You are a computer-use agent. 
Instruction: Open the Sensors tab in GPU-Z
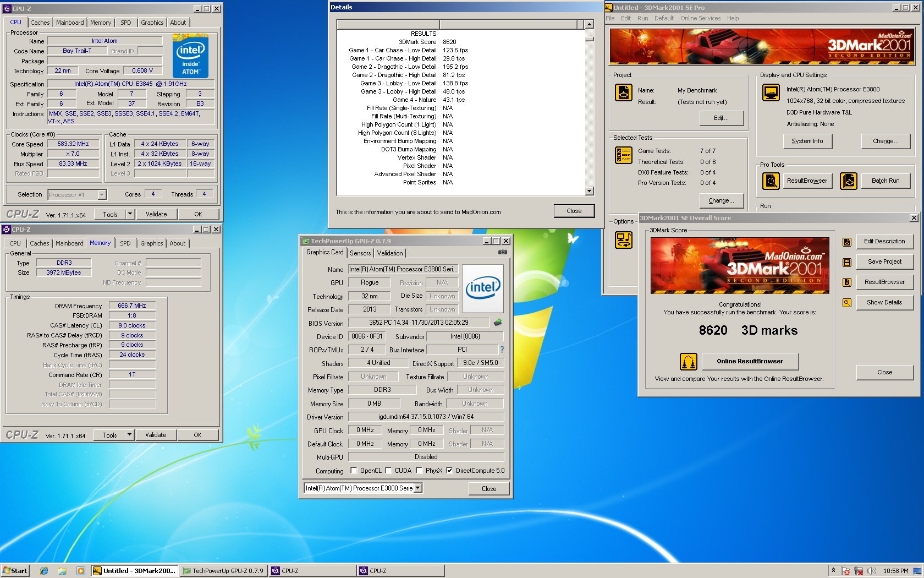pos(360,253)
